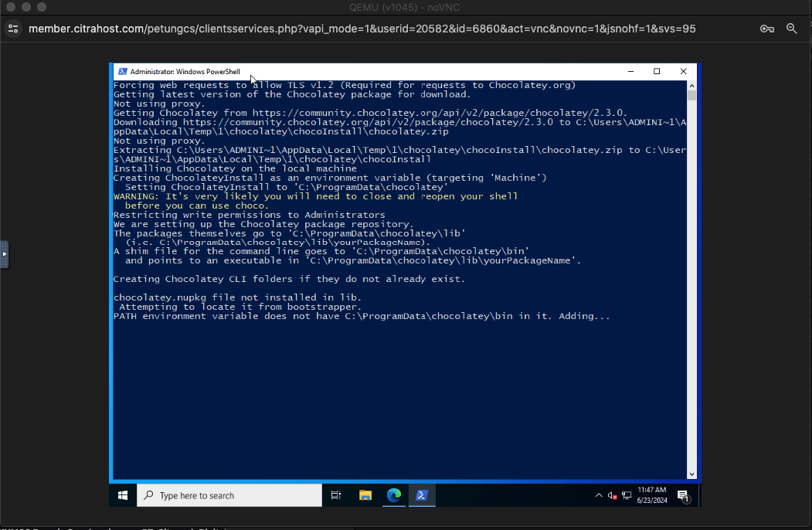Image resolution: width=812 pixels, height=530 pixels.
Task: Open Microsoft Edge from the taskbar
Action: click(x=393, y=495)
